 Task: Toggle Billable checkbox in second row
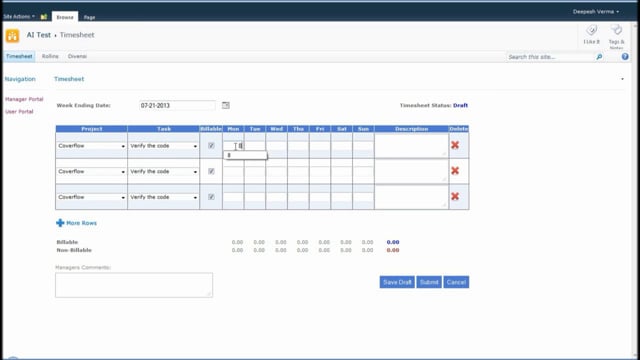tap(211, 171)
